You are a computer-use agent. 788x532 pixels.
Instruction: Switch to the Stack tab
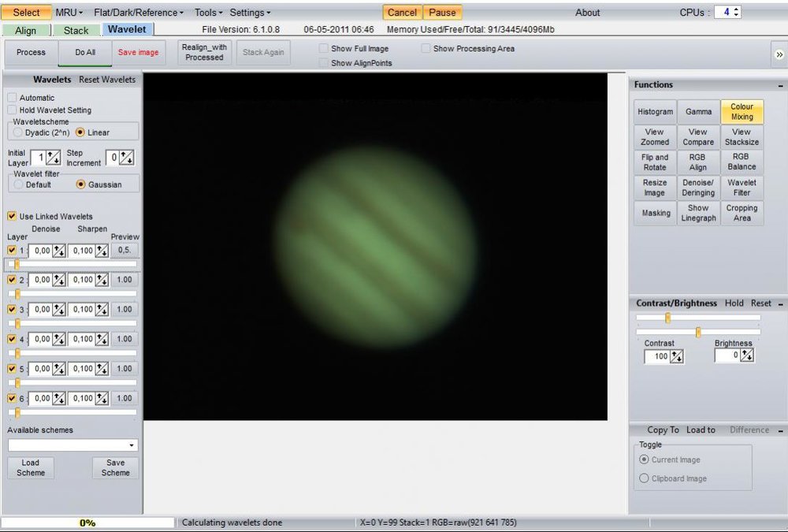pyautogui.click(x=76, y=31)
